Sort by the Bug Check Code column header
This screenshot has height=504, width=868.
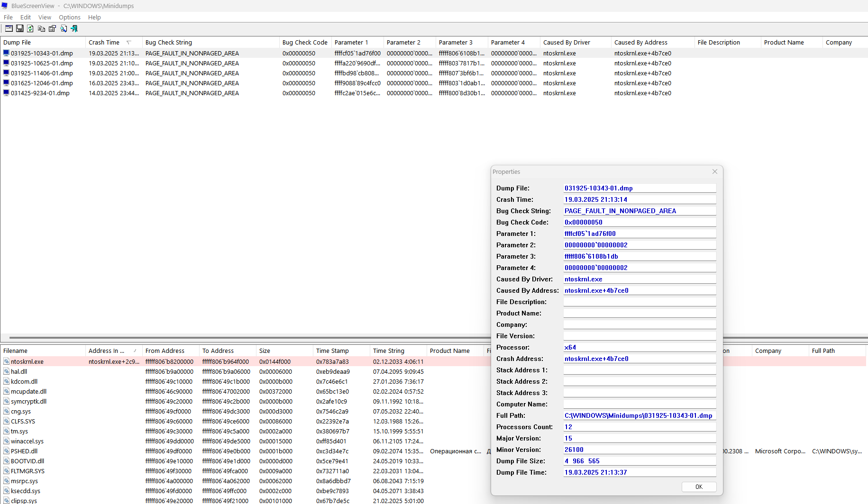click(x=305, y=43)
